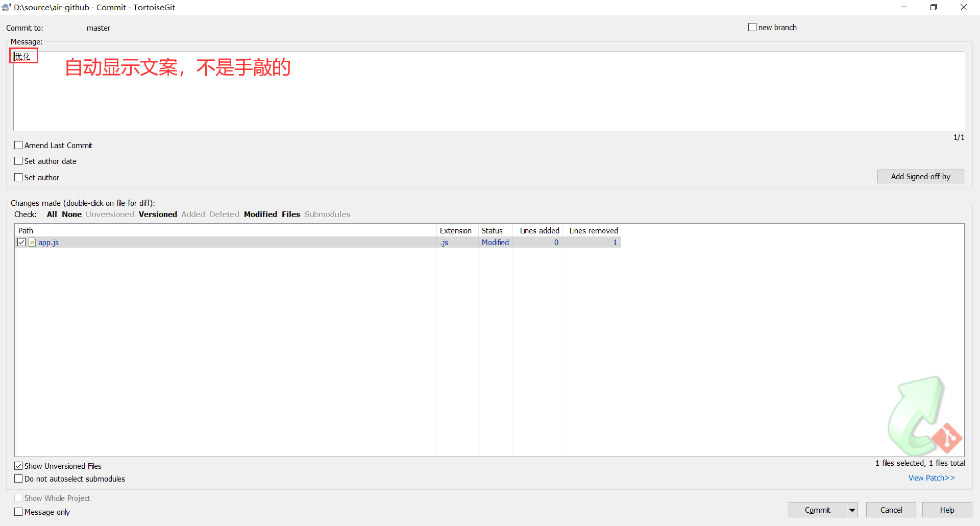Sort by the Extension column header
Image resolution: width=980 pixels, height=526 pixels.
[x=457, y=230]
